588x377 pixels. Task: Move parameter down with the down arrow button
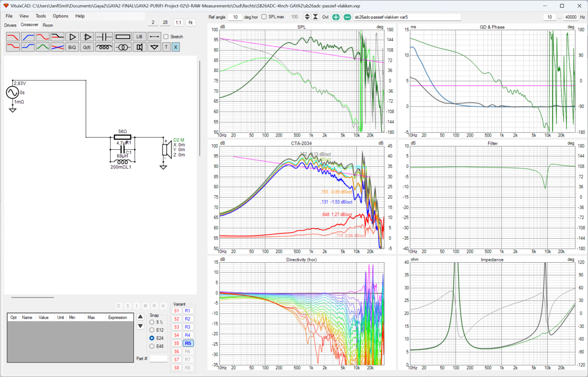[140, 326]
